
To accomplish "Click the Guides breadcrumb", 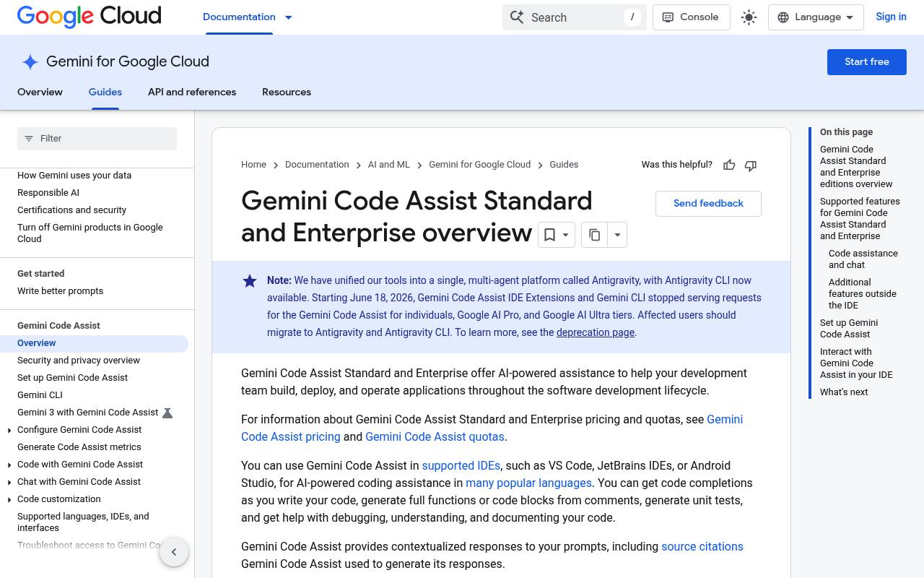I will point(564,165).
